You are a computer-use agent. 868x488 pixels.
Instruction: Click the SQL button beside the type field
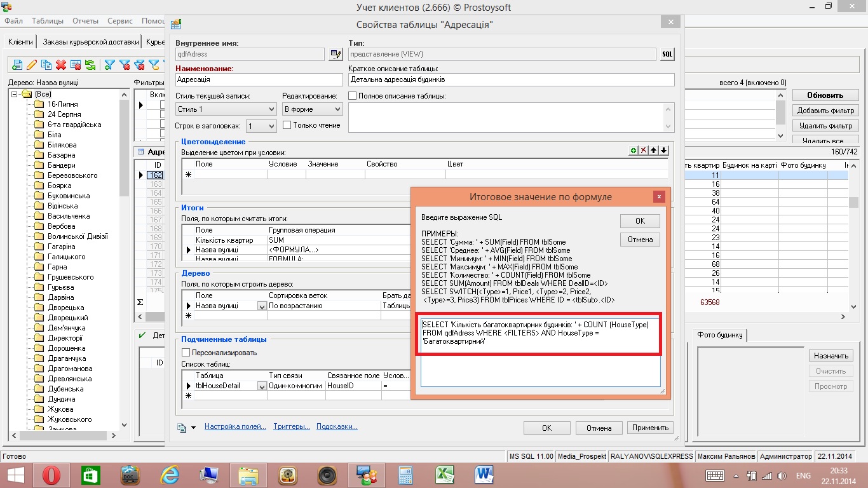pyautogui.click(x=667, y=55)
